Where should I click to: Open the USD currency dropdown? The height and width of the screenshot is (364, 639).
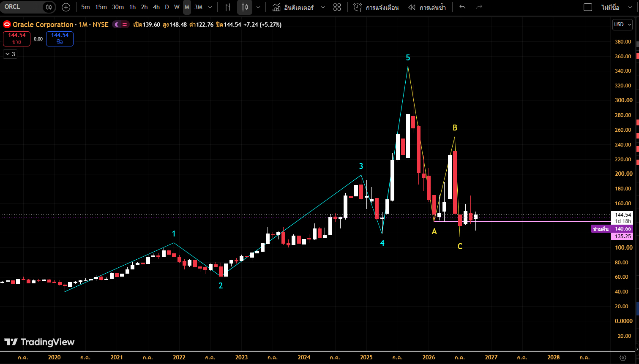(x=623, y=24)
